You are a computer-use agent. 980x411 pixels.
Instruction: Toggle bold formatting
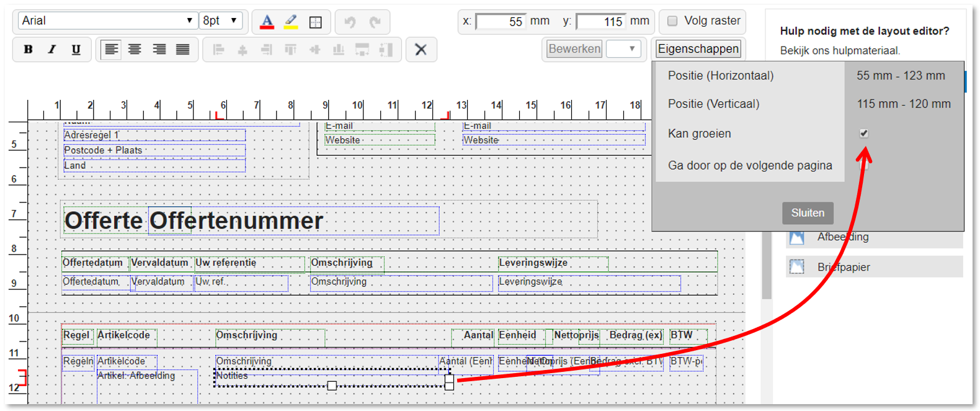pyautogui.click(x=28, y=50)
